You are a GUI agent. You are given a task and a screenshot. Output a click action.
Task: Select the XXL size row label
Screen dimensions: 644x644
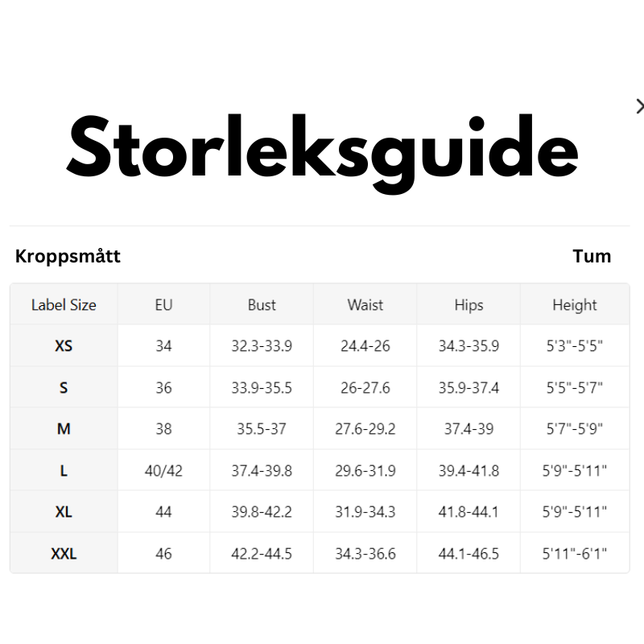(x=64, y=554)
